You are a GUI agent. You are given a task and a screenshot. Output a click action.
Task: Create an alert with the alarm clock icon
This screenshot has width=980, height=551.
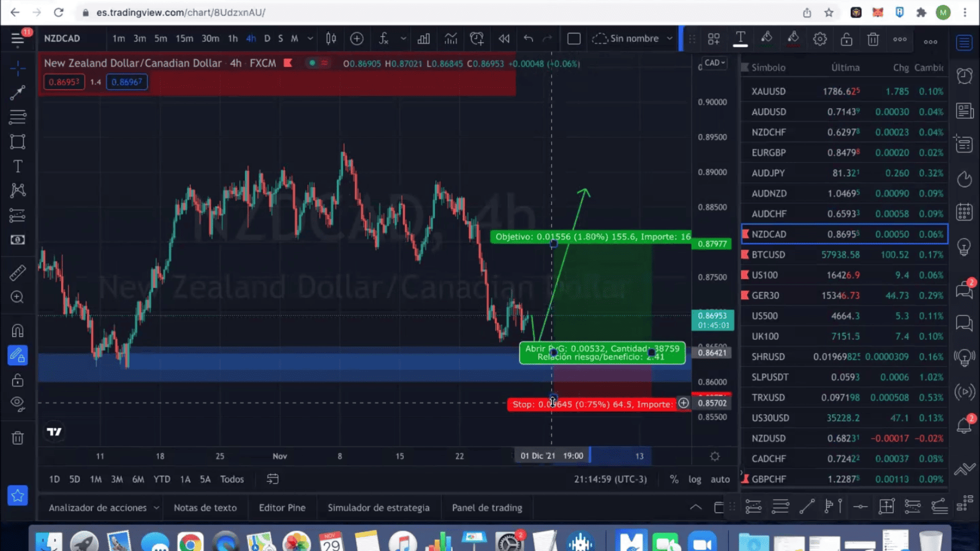[477, 38]
